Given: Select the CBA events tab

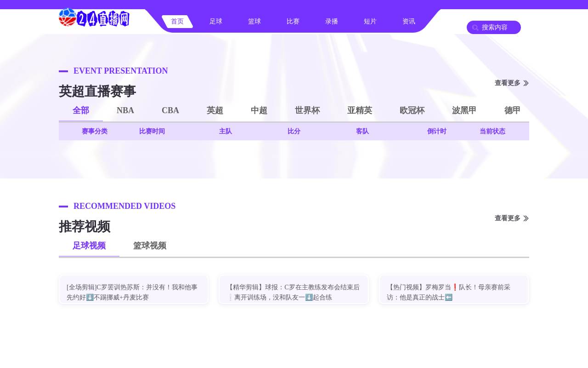Looking at the screenshot, I should coord(170,110).
